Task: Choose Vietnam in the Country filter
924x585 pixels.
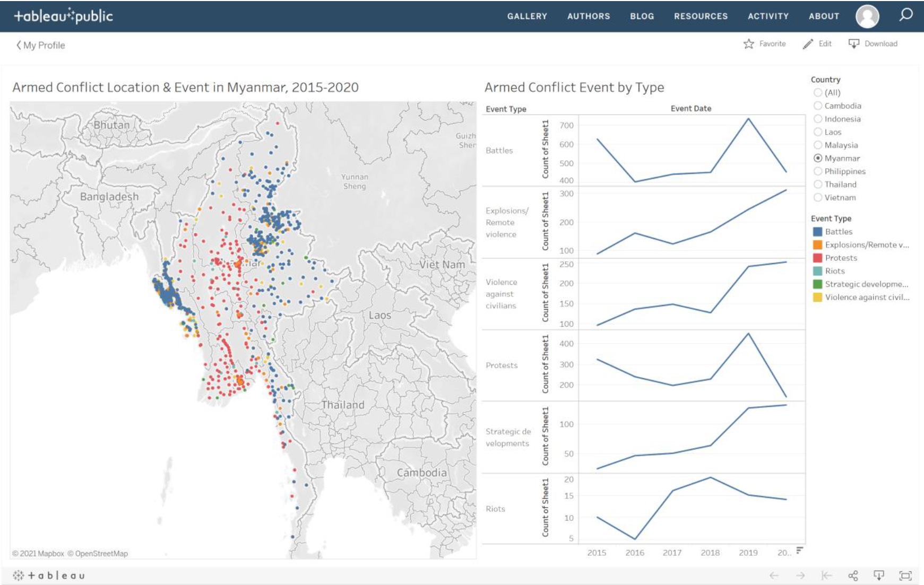Action: point(818,198)
